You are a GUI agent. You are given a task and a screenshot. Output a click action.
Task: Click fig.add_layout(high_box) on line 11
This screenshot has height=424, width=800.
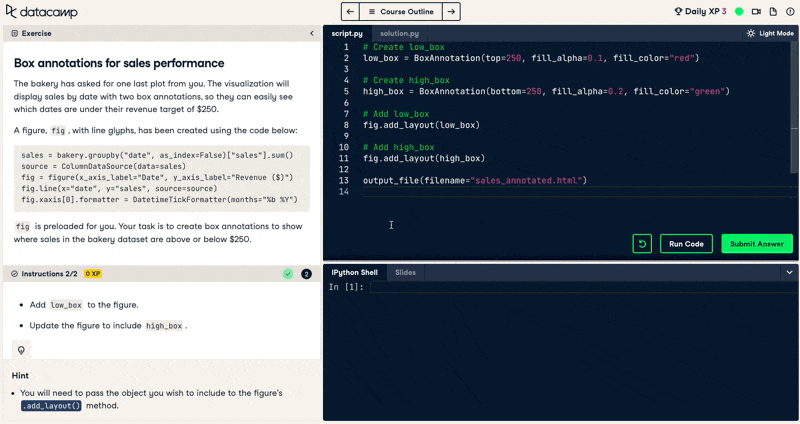(x=423, y=158)
